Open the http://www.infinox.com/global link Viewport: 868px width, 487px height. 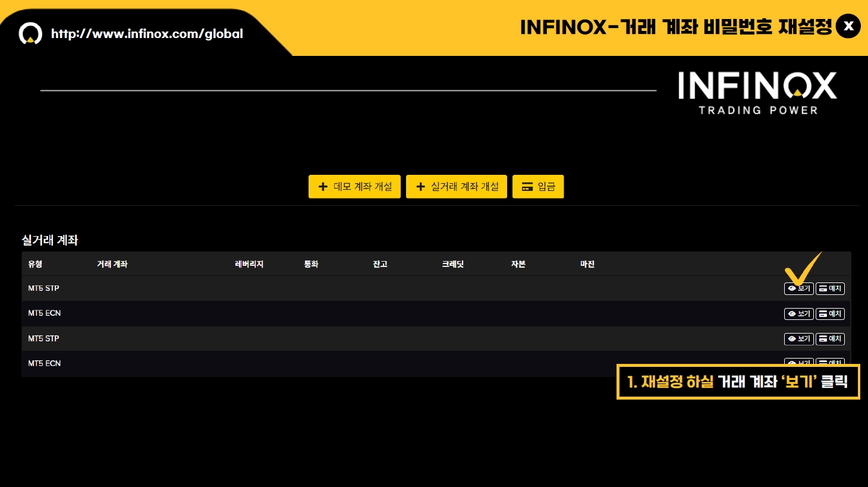click(x=147, y=34)
